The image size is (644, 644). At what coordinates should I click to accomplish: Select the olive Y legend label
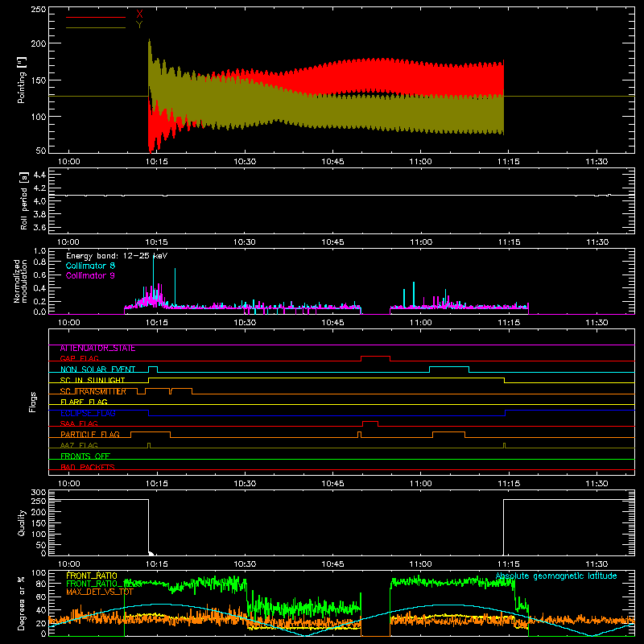click(x=139, y=25)
